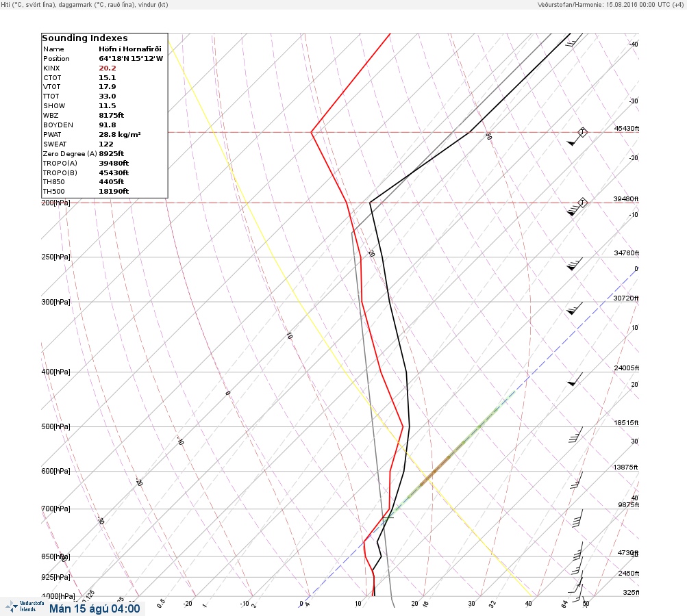Click the 18515ft height label
The image size is (687, 616).
pyautogui.click(x=626, y=423)
